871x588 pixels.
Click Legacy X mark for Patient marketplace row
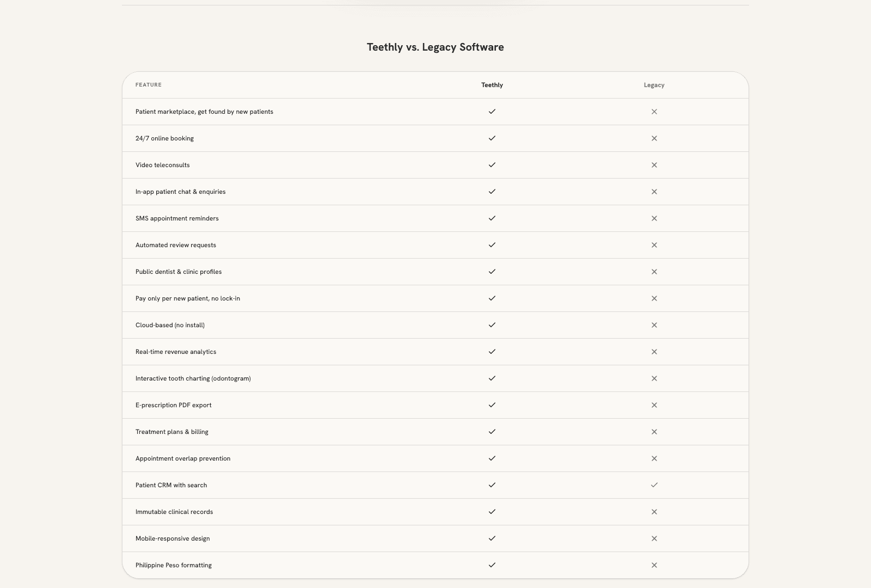[x=654, y=112]
